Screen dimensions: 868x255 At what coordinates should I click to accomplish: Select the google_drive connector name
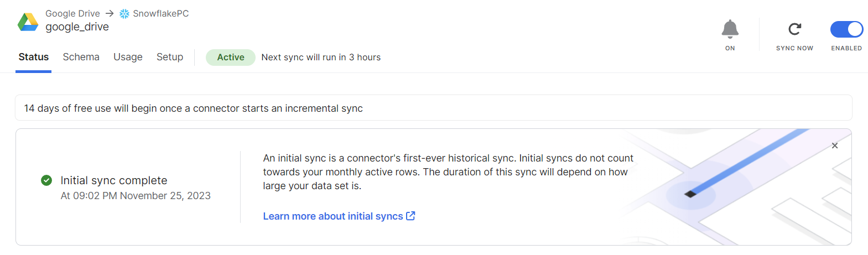[x=77, y=27]
